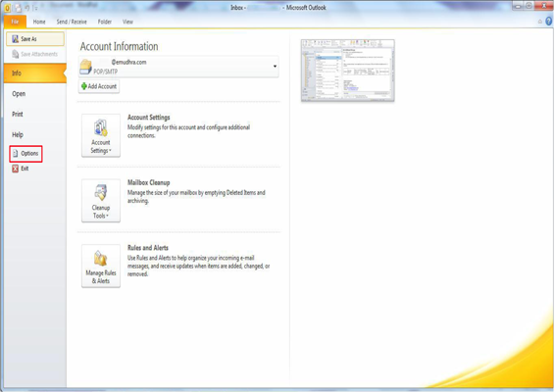Click the Outlook logo in title bar
The image size is (555, 392).
click(8, 8)
